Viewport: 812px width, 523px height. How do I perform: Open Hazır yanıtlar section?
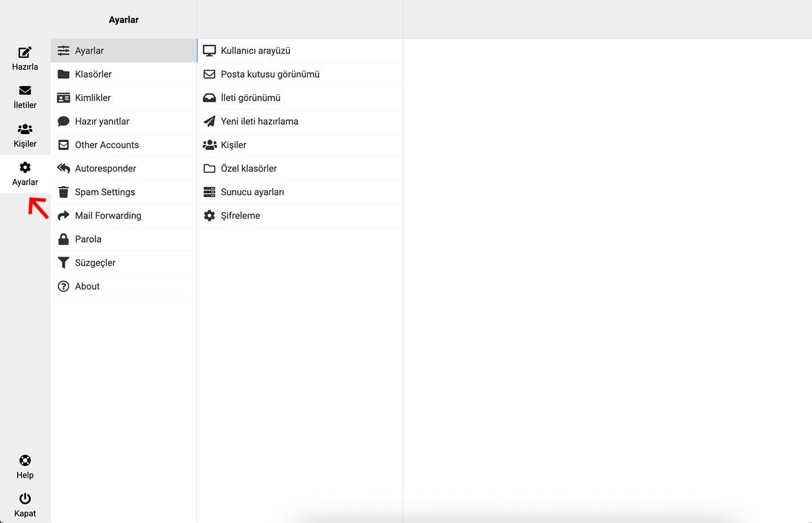(102, 122)
